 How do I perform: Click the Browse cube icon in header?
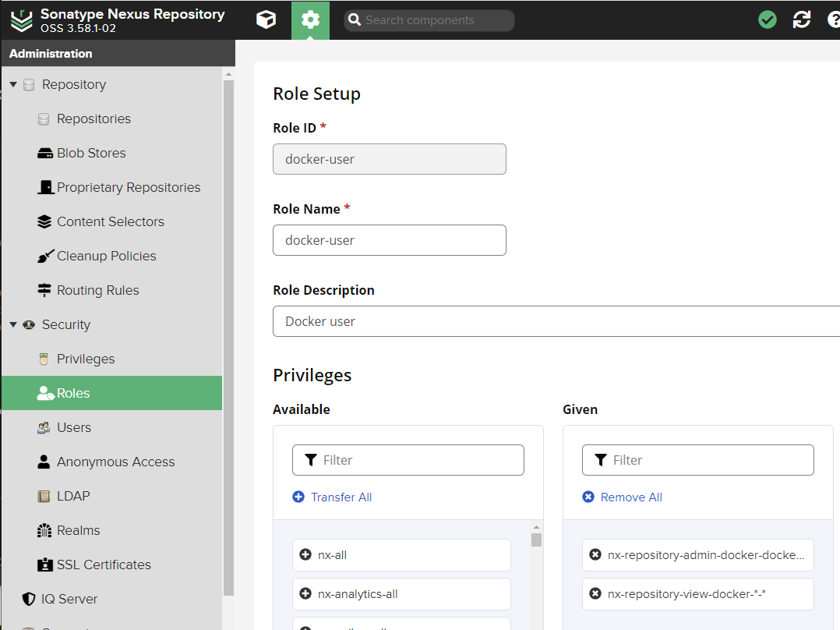click(x=266, y=20)
